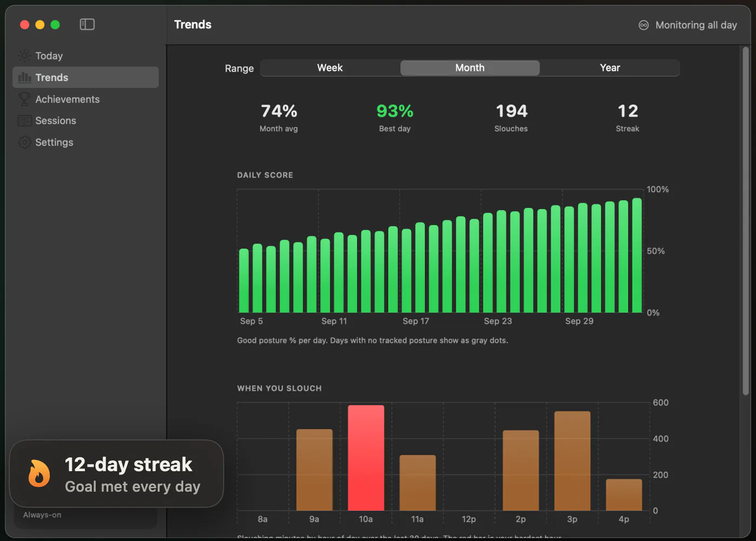
Task: Click the 74% Month avg stat
Action: (279, 117)
